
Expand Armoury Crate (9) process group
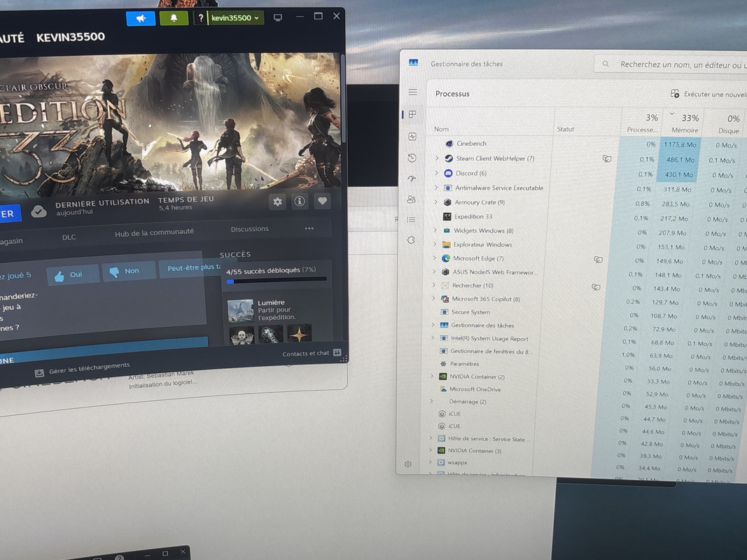click(435, 202)
